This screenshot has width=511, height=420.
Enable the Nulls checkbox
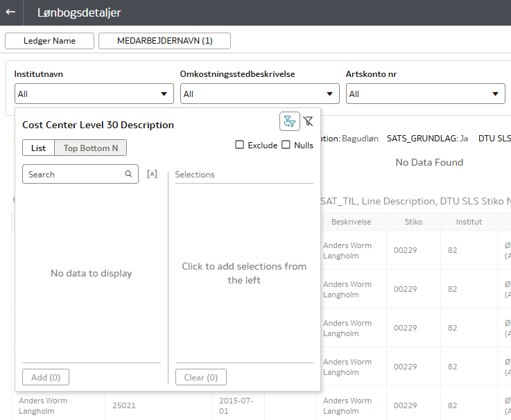(x=286, y=145)
